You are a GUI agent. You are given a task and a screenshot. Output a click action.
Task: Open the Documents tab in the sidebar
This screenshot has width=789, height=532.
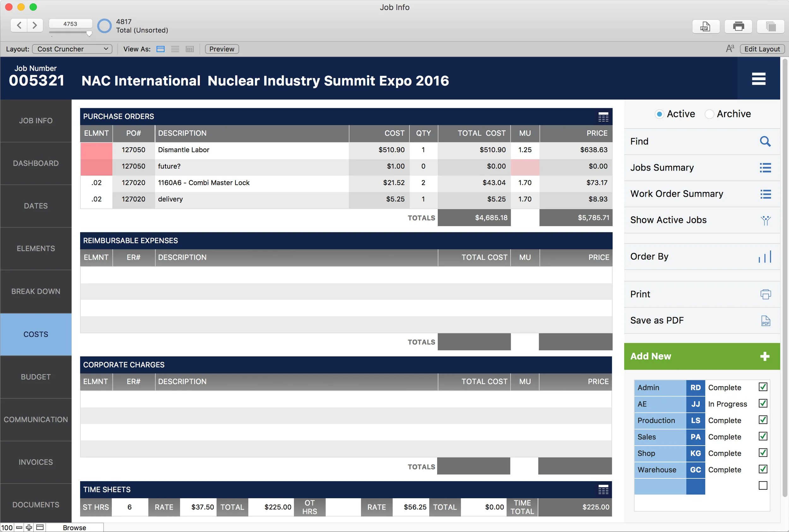point(36,505)
